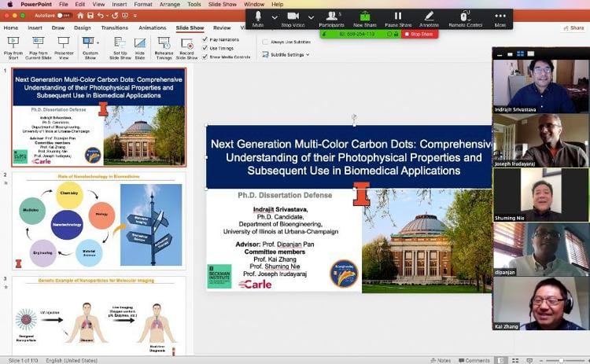Select slide 1 thumbnail
Viewport: 590px width, 364px height.
click(x=99, y=117)
